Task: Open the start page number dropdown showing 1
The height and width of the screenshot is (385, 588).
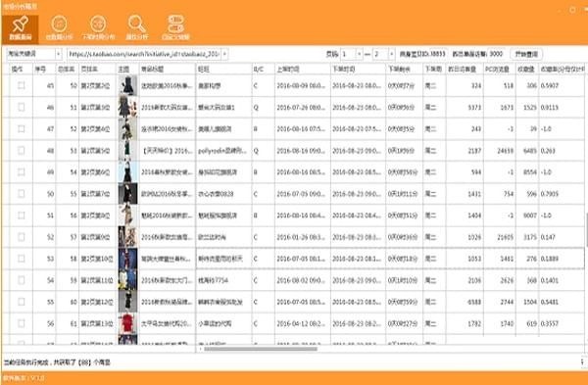Action: click(x=359, y=54)
